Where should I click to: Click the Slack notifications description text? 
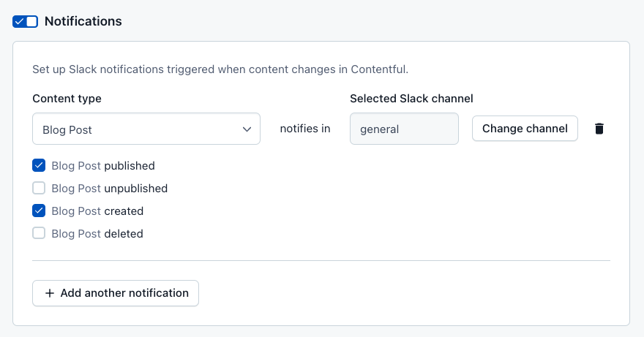[220, 70]
